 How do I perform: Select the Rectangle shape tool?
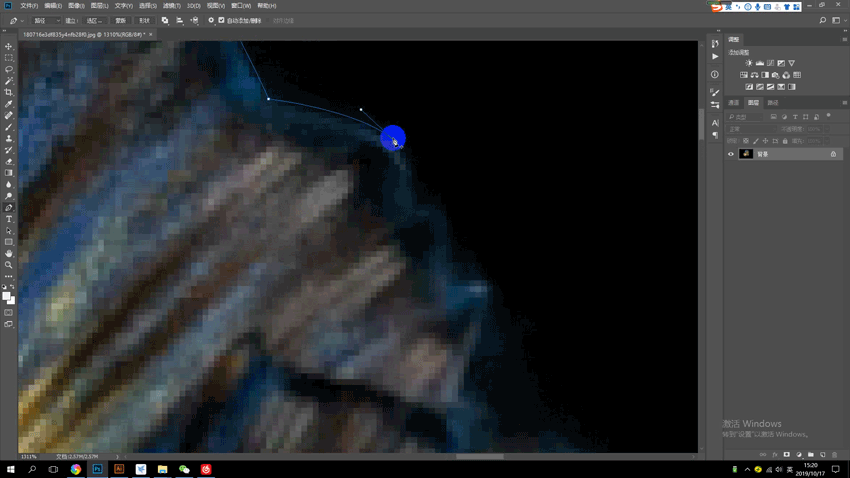point(9,242)
